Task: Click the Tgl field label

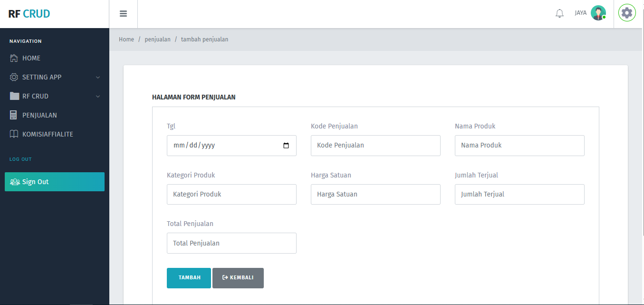Action: click(x=171, y=126)
